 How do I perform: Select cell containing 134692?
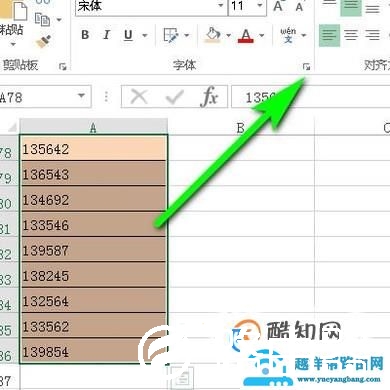(94, 199)
